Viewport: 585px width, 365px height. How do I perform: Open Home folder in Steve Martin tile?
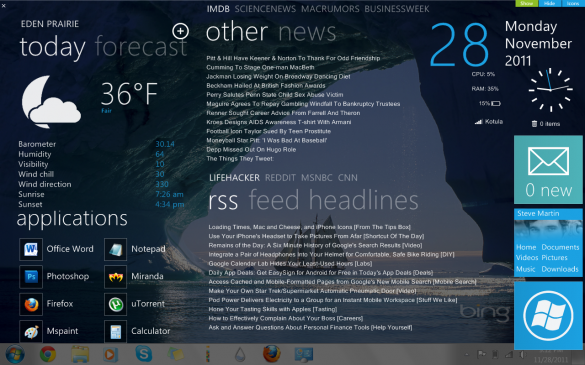(x=526, y=247)
